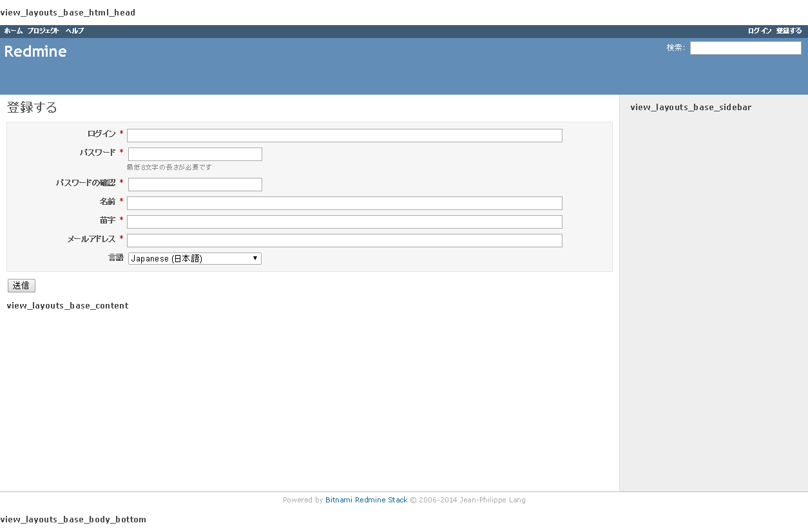
Task: Click the パスワード password field
Action: 194,154
